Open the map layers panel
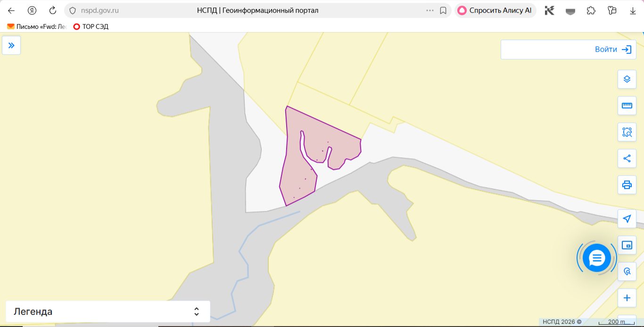 point(627,79)
